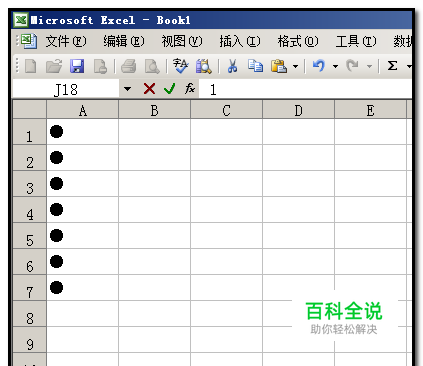Confirm the entry with the green checkmark

pos(170,89)
